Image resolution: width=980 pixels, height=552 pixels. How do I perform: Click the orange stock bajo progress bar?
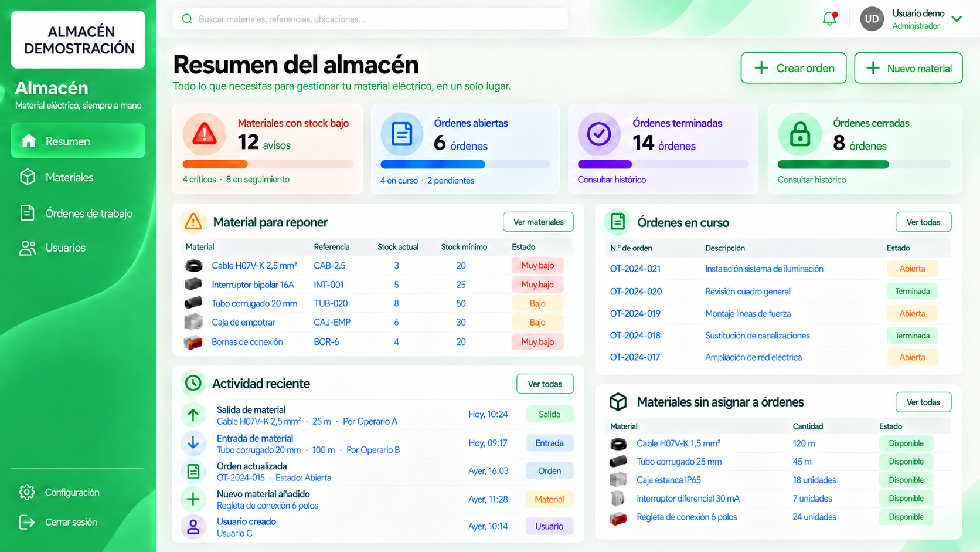[x=268, y=164]
